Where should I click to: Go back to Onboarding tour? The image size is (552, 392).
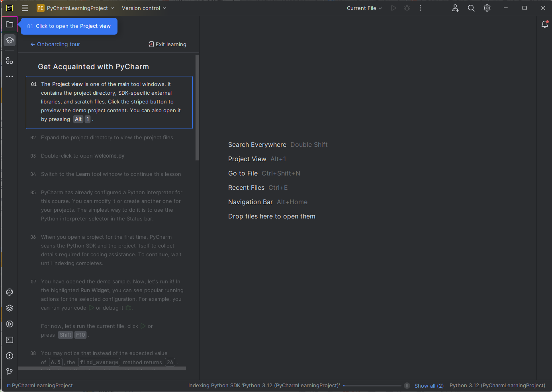[x=55, y=44]
